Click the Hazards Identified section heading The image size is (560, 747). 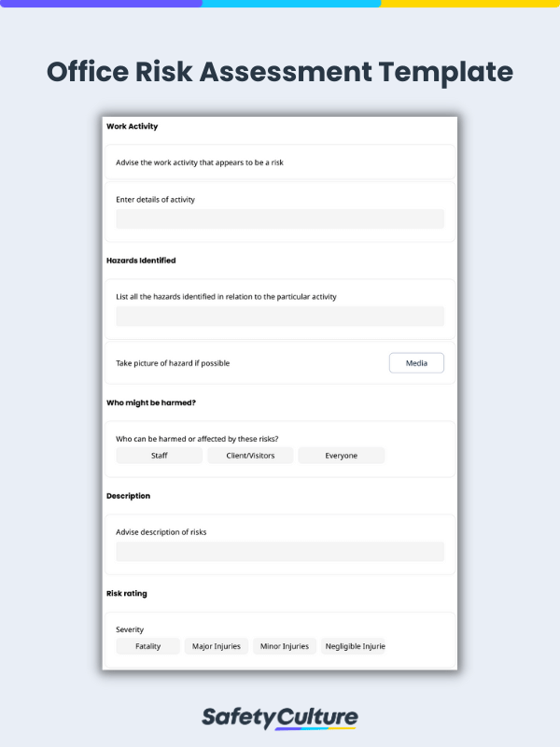pyautogui.click(x=141, y=261)
